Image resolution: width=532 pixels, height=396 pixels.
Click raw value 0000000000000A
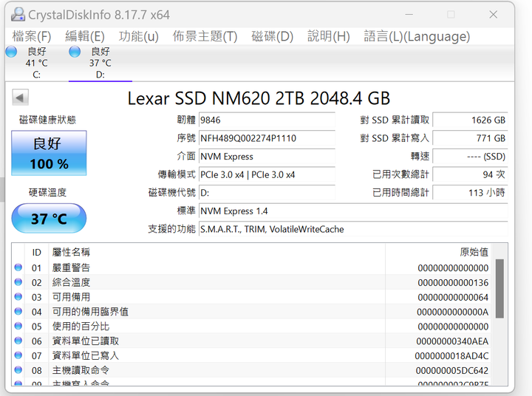point(453,312)
